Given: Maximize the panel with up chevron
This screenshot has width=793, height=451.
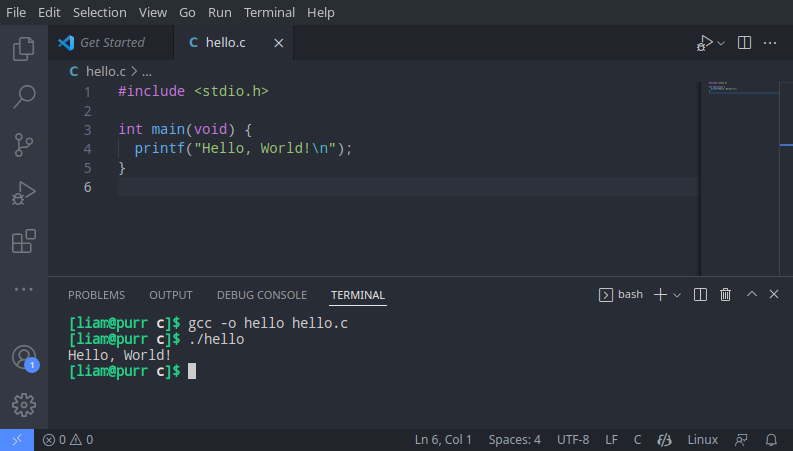Looking at the screenshot, I should [752, 295].
